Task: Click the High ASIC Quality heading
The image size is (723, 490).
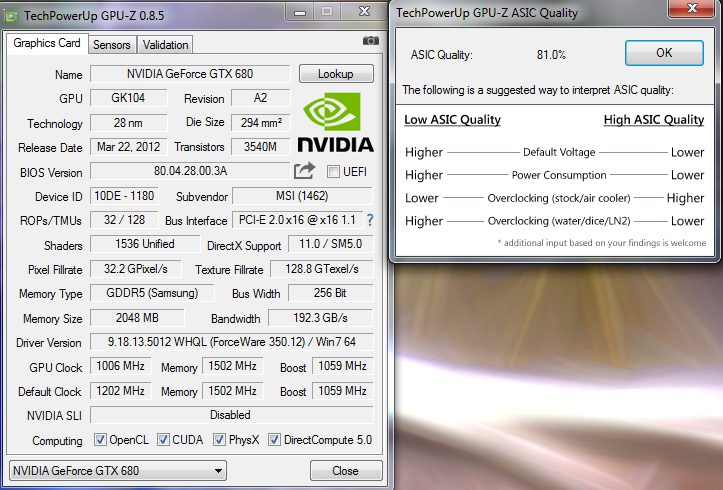Action: 654,120
